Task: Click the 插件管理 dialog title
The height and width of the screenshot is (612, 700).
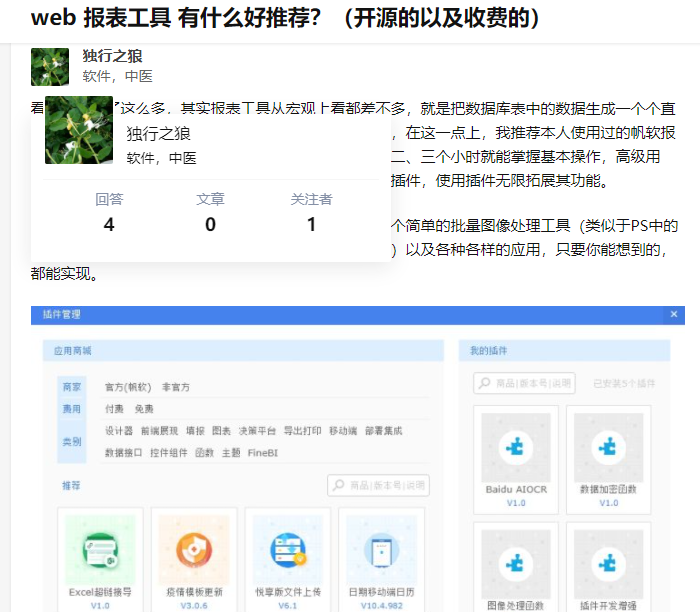Action: coord(62,314)
